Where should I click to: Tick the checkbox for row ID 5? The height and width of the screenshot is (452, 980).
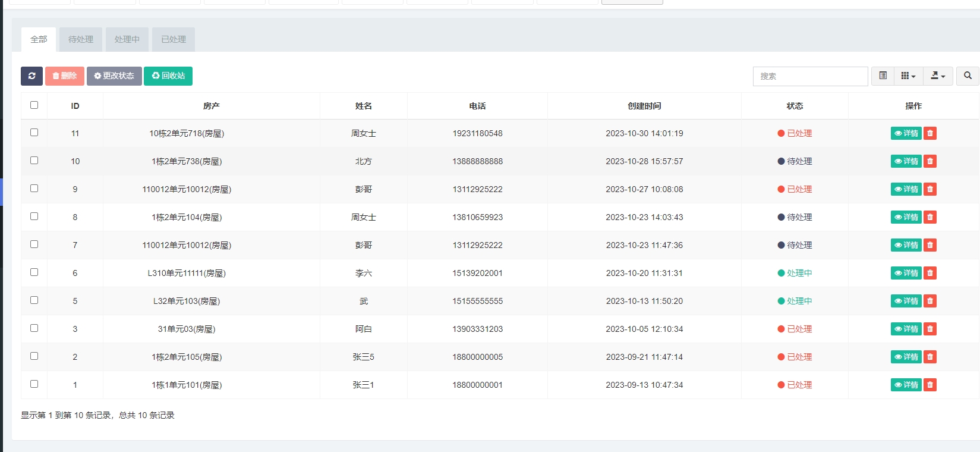point(34,300)
